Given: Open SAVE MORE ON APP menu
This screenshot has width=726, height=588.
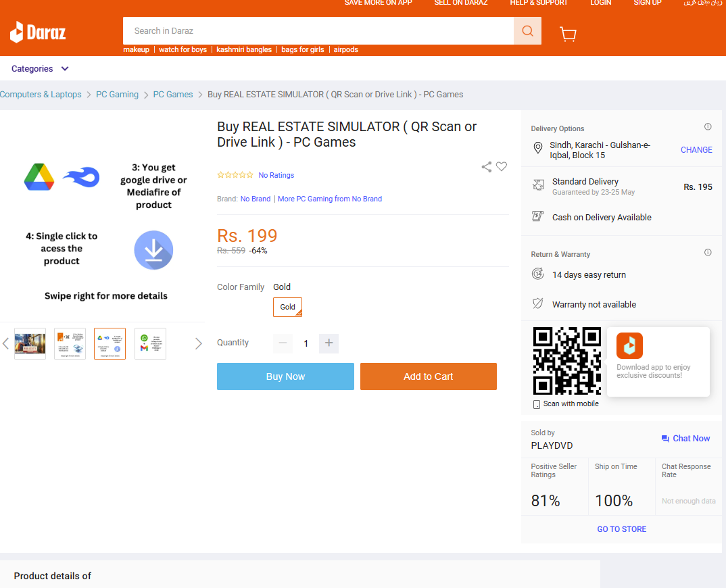Looking at the screenshot, I should tap(378, 3).
